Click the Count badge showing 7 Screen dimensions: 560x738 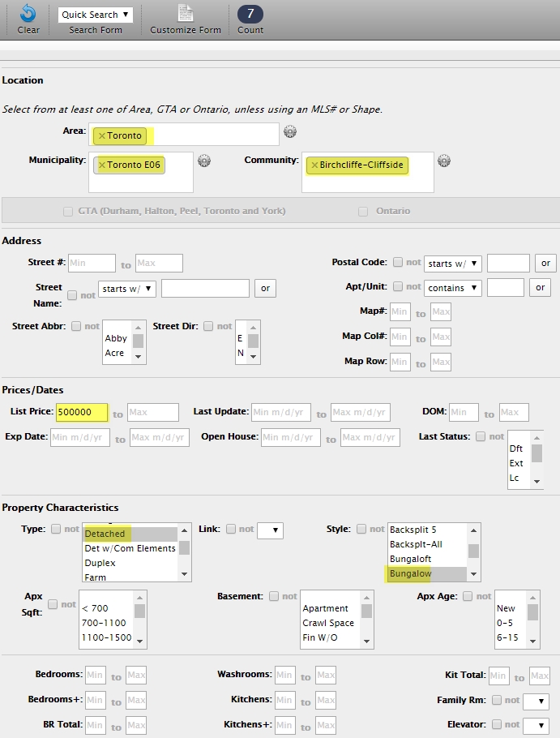[250, 14]
